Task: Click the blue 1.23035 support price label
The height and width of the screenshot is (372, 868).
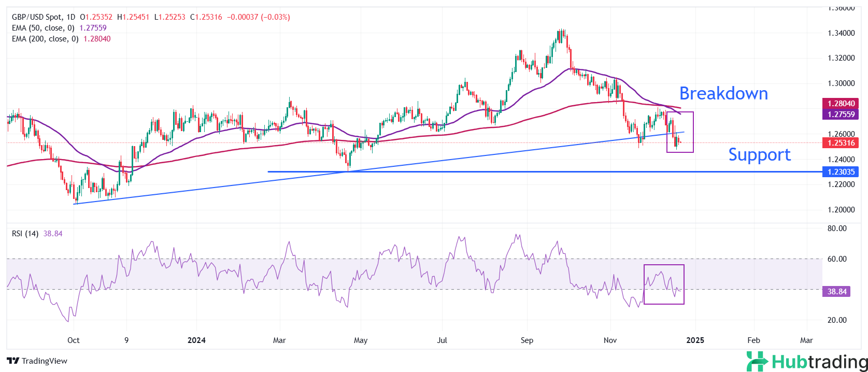Action: pyautogui.click(x=840, y=172)
